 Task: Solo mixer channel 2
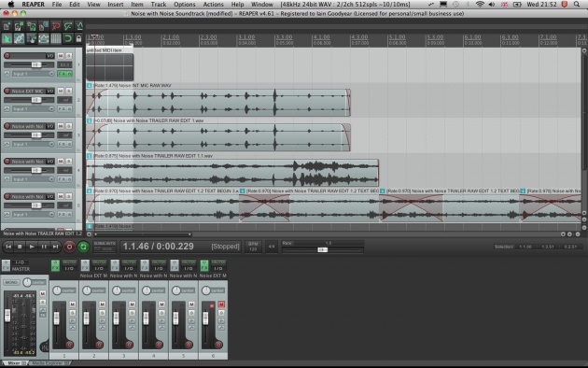click(102, 313)
